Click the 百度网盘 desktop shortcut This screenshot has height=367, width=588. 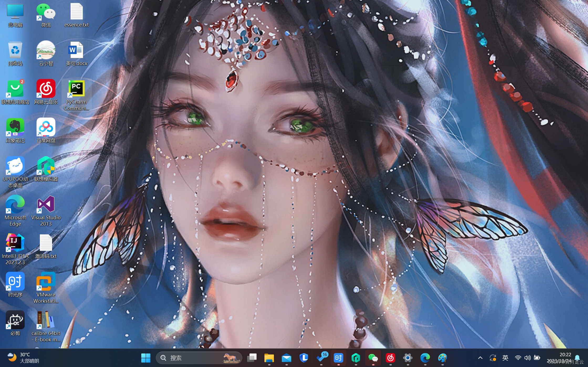46,127
